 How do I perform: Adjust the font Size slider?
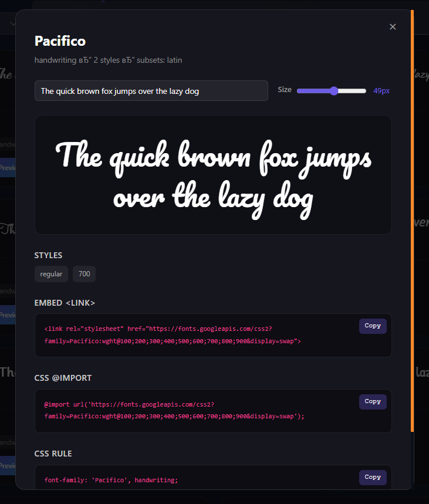(x=331, y=91)
